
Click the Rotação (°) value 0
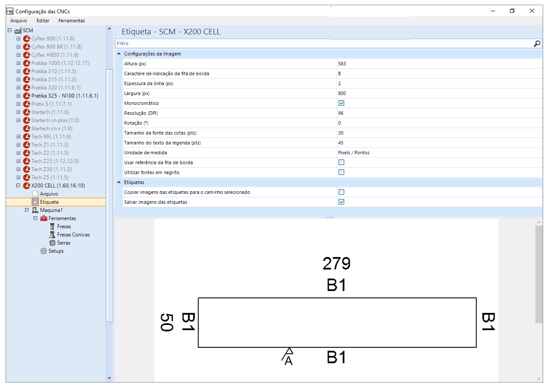point(439,123)
